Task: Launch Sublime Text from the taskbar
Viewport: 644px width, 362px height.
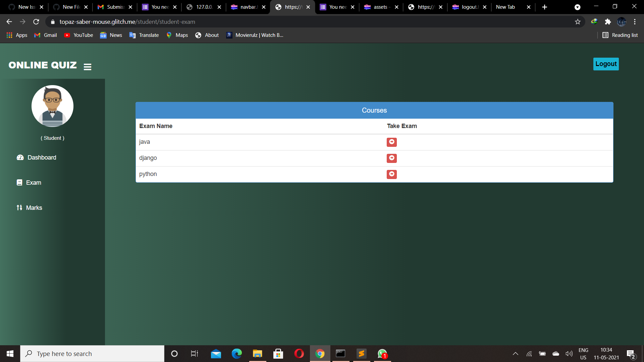Action: 361,354
